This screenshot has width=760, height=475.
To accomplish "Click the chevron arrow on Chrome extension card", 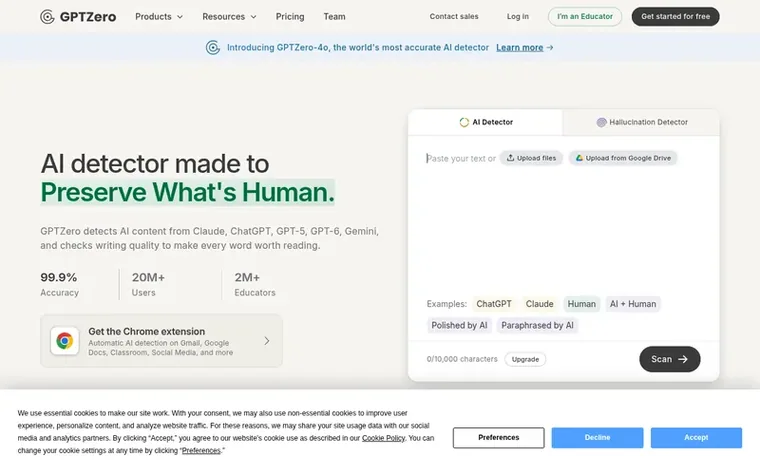I will [267, 341].
